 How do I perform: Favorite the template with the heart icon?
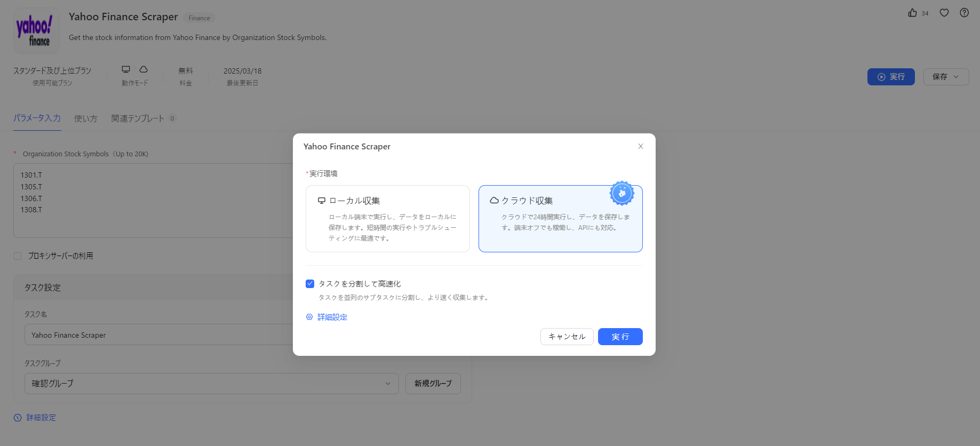click(944, 13)
